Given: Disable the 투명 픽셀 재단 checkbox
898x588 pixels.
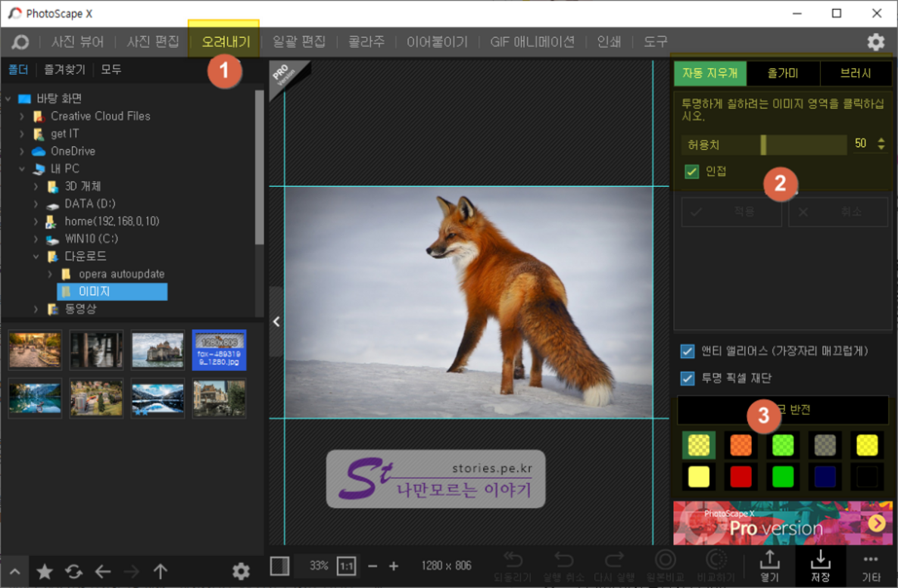Looking at the screenshot, I should [x=688, y=378].
